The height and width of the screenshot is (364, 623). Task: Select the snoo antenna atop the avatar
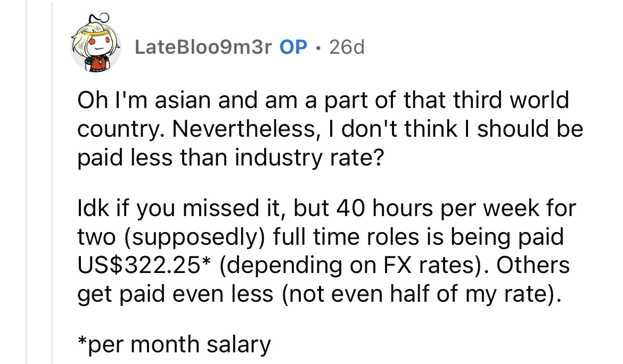coord(100,19)
